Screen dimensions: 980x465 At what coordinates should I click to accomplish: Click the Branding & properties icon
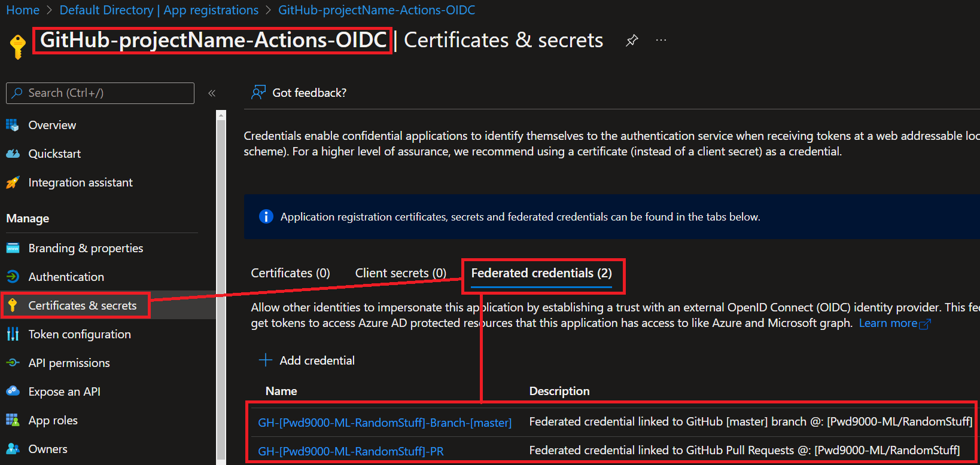click(x=13, y=248)
